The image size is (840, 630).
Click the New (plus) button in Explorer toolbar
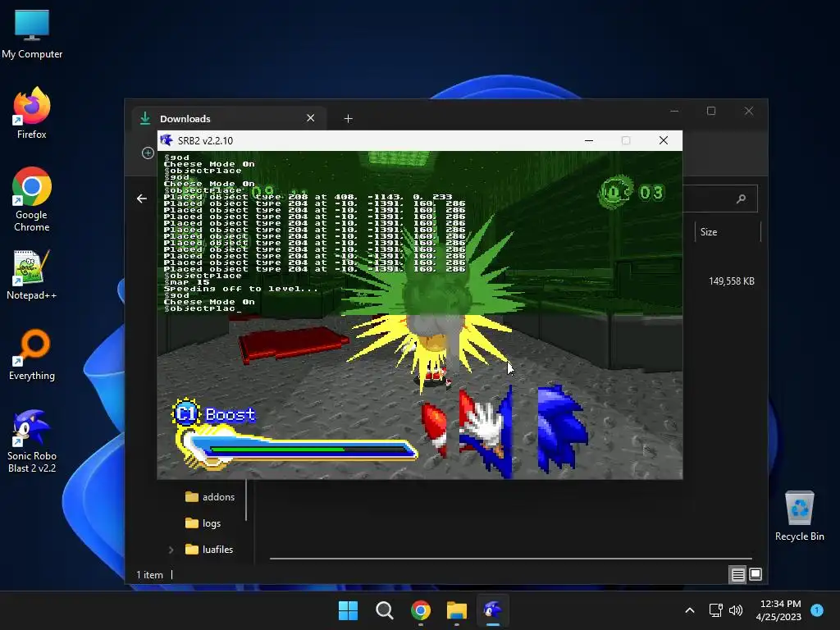pyautogui.click(x=148, y=153)
